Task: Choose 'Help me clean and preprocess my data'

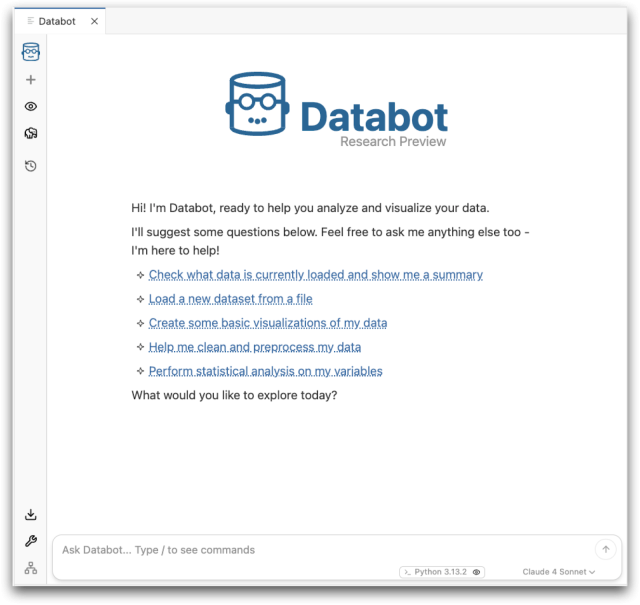Action: tap(255, 347)
